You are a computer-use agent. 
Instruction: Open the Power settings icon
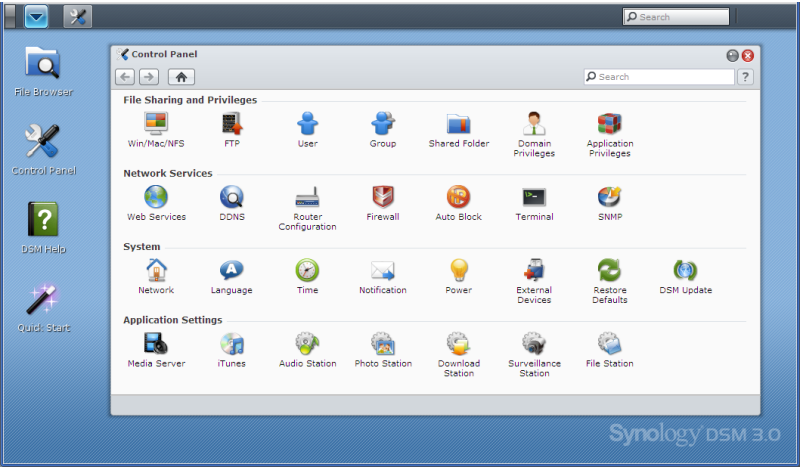(x=459, y=270)
